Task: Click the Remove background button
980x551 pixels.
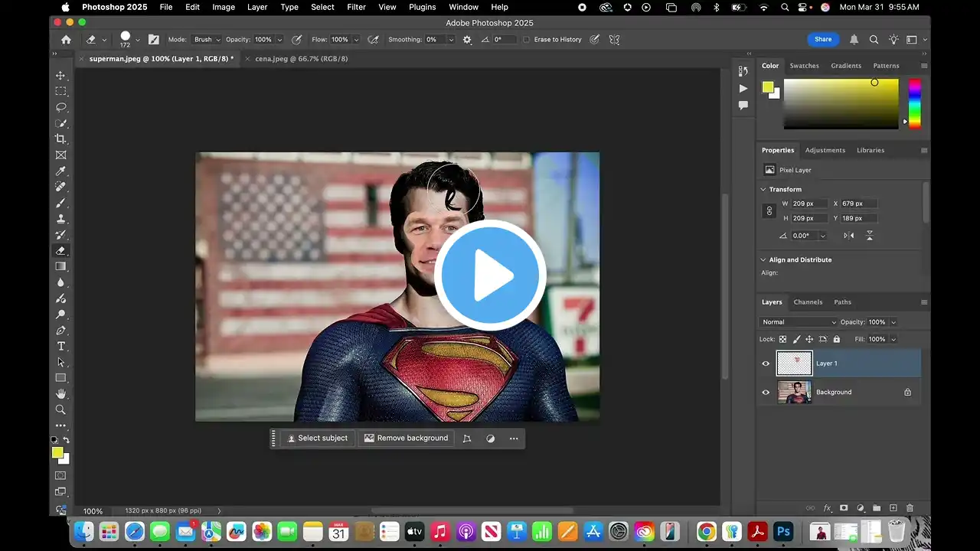Action: click(x=406, y=439)
